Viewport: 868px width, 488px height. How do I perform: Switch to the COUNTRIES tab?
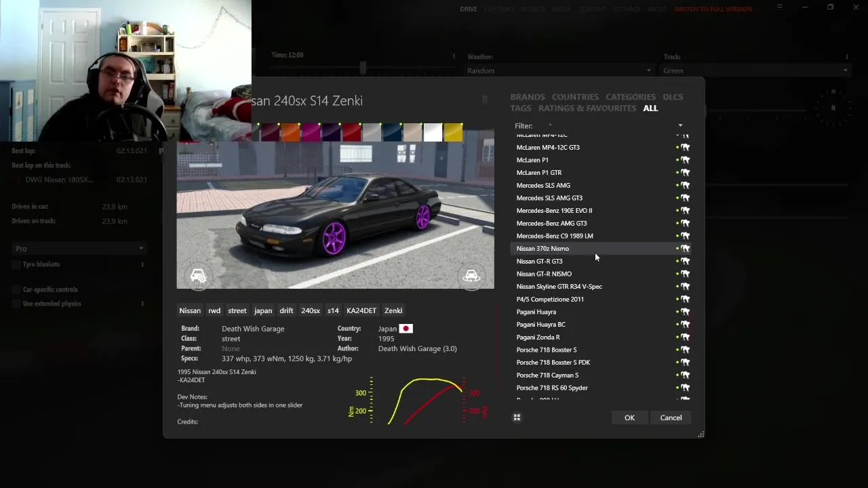(575, 97)
